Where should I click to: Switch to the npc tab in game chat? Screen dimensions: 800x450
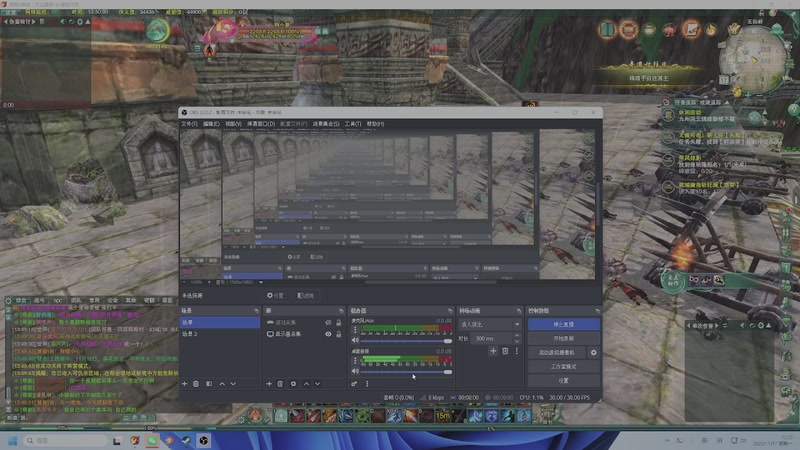[58, 301]
